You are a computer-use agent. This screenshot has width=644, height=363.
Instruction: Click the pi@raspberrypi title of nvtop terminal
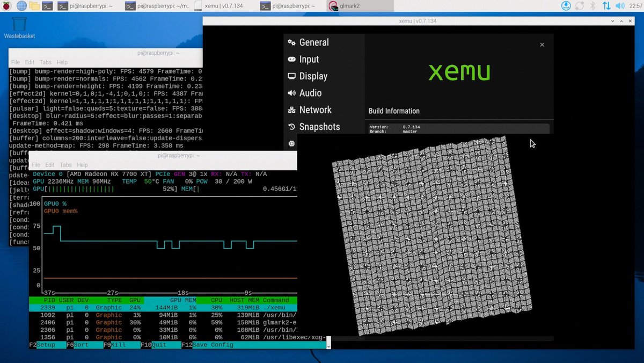pos(179,155)
